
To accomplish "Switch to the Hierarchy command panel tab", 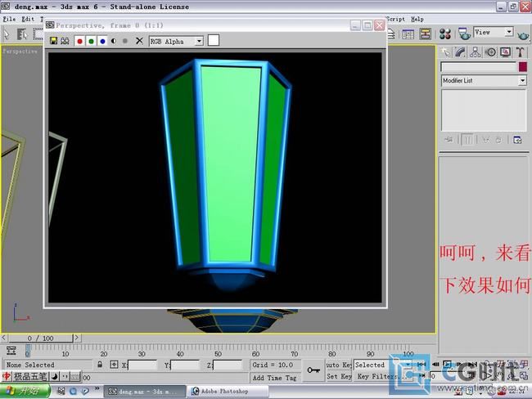I will 476,52.
